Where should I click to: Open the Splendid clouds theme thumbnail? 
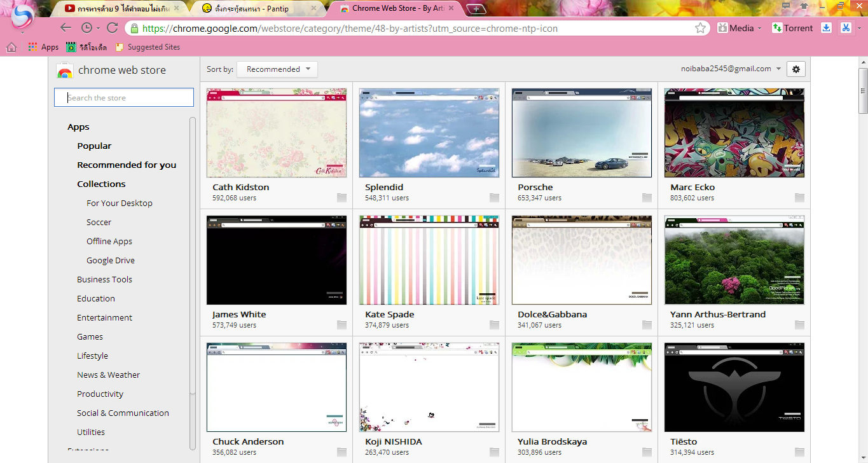(x=429, y=133)
